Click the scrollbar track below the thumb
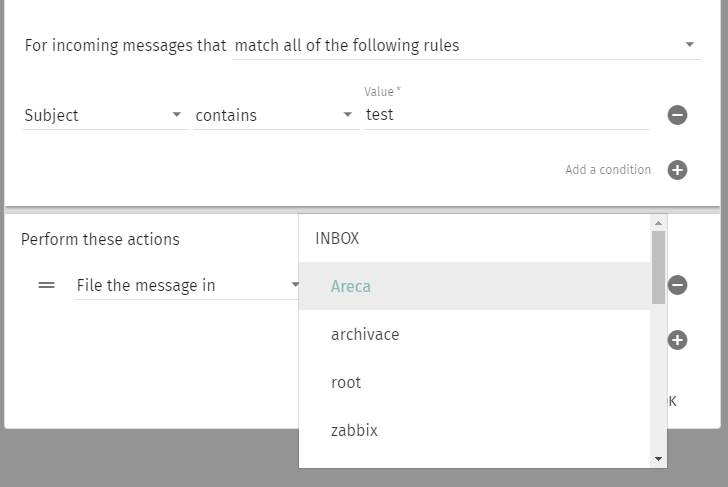Viewport: 728px width, 487px height. click(658, 380)
